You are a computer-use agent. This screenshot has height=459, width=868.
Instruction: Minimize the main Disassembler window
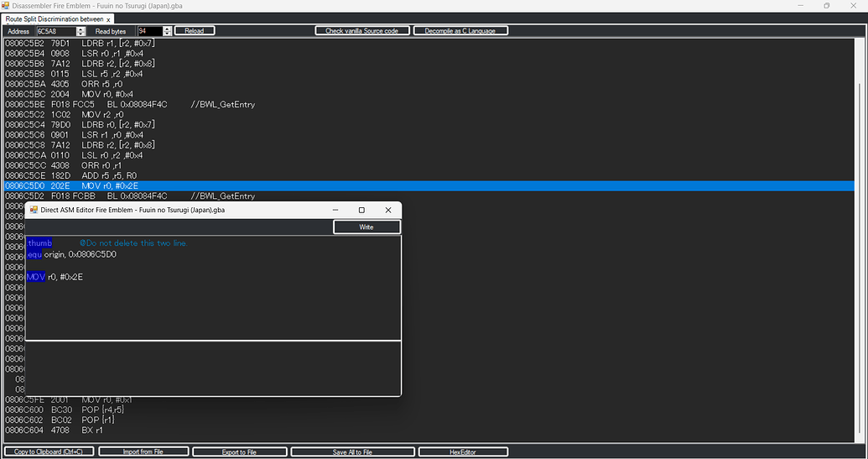[801, 6]
